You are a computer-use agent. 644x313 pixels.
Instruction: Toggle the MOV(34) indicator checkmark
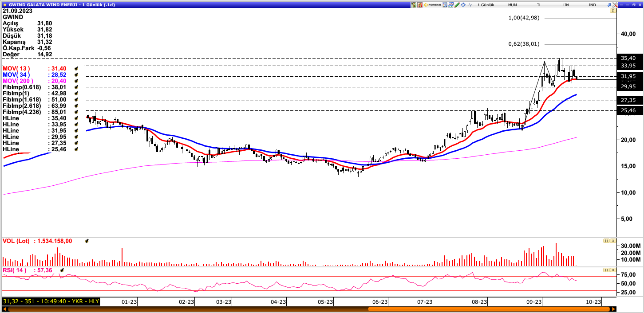(76, 75)
